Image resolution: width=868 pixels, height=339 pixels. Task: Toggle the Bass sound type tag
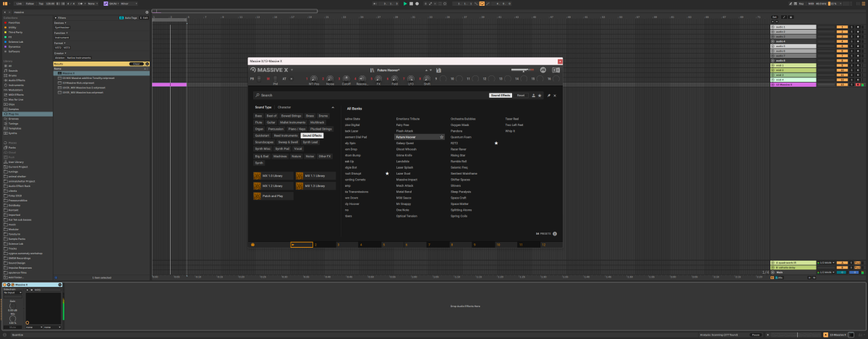click(258, 116)
